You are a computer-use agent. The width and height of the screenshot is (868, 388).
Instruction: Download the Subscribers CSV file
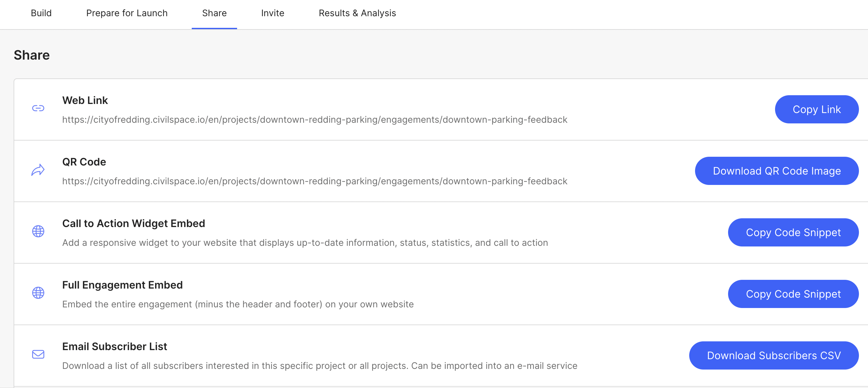pyautogui.click(x=774, y=356)
